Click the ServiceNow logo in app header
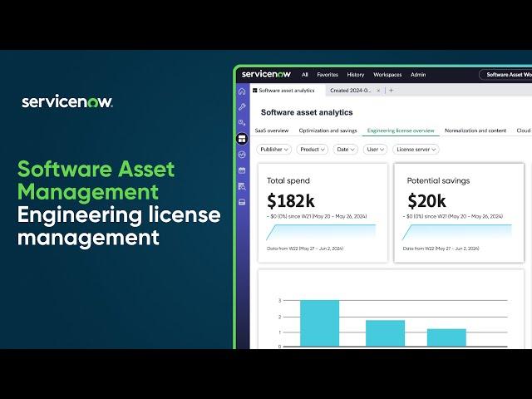The height and width of the screenshot is (399, 532). point(266,74)
